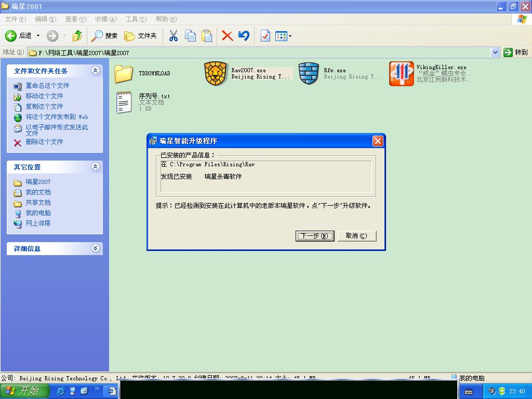The height and width of the screenshot is (399, 532).
Task: Click the Web publish globe task icon
Action: [x=18, y=118]
